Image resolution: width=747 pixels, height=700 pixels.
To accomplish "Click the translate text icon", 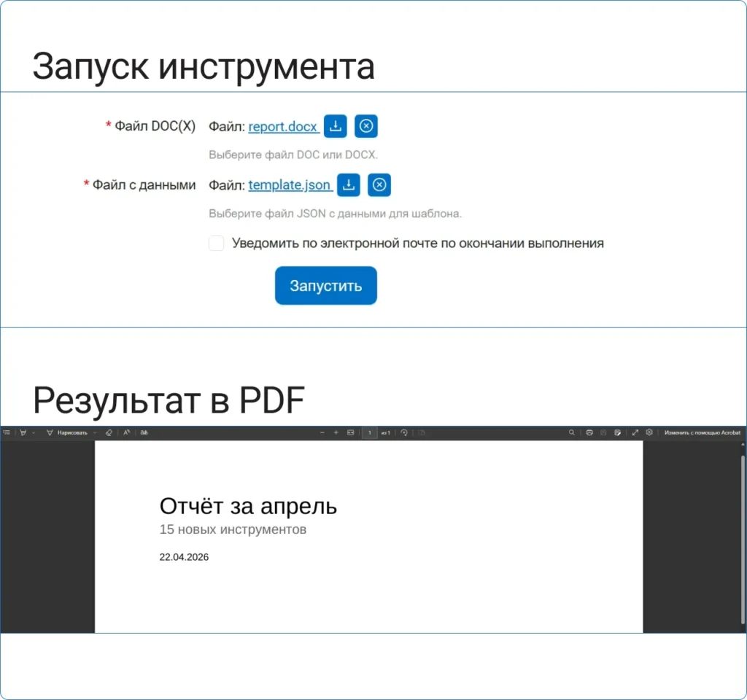I will pos(144,433).
